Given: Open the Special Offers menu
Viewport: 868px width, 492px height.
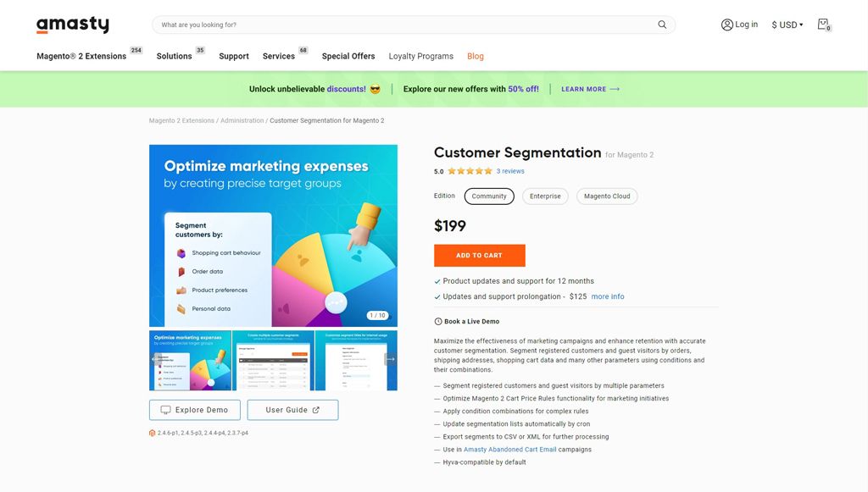Looking at the screenshot, I should (x=348, y=56).
